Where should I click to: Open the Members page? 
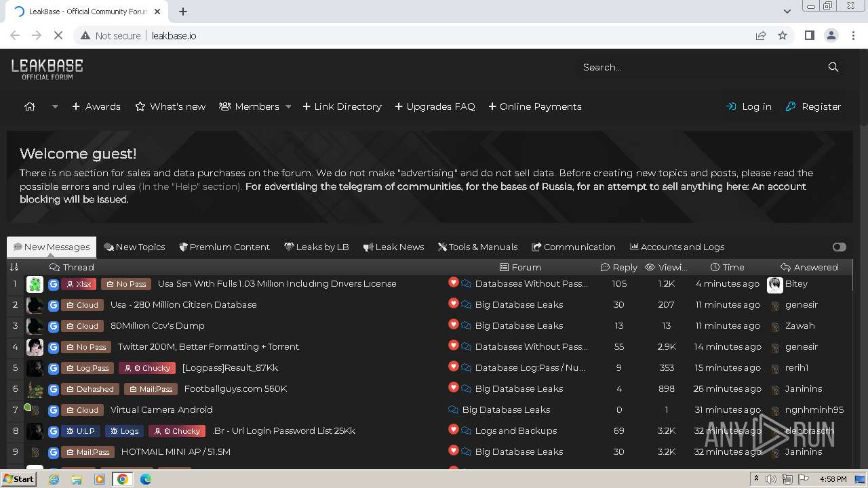249,106
